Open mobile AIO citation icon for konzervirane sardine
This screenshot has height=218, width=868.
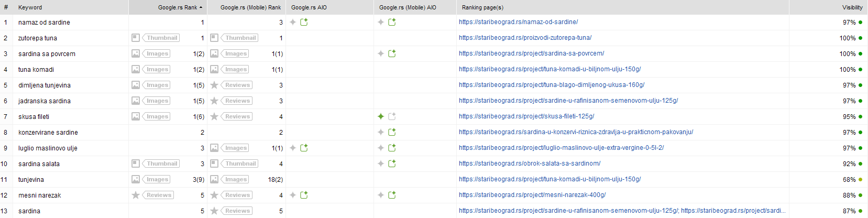(x=392, y=132)
